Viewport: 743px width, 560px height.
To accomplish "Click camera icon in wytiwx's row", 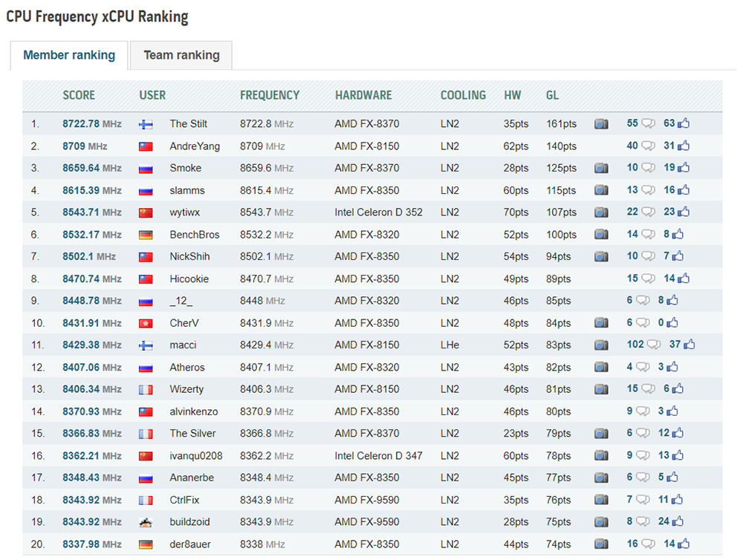I will pyautogui.click(x=601, y=212).
